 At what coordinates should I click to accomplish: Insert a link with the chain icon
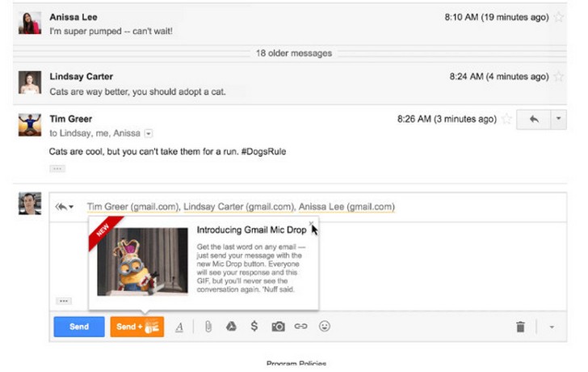[301, 327]
